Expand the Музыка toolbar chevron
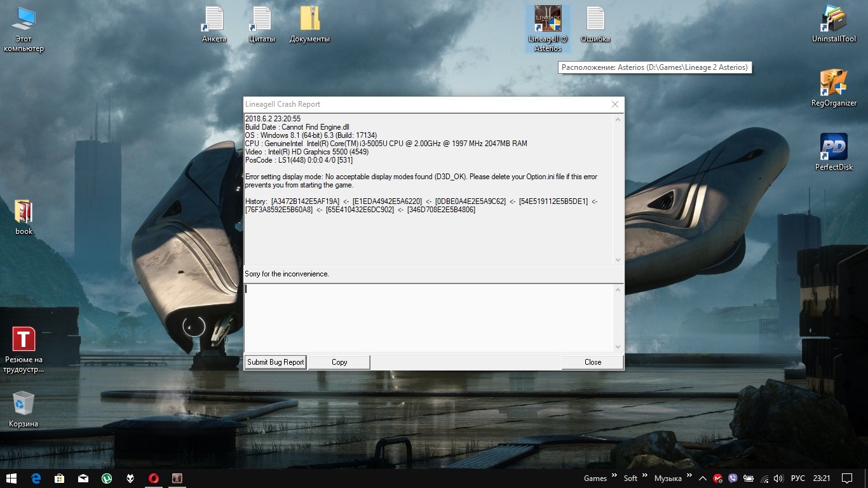868x488 pixels. pyautogui.click(x=689, y=475)
